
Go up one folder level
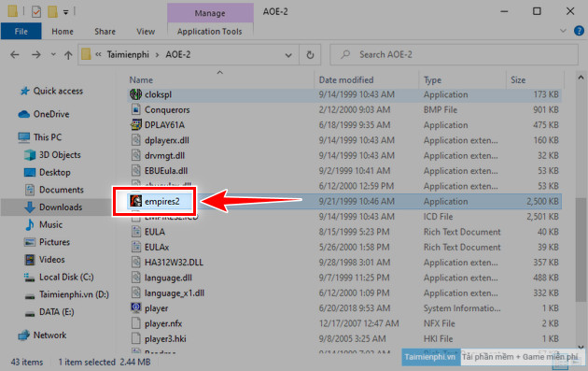(x=68, y=55)
